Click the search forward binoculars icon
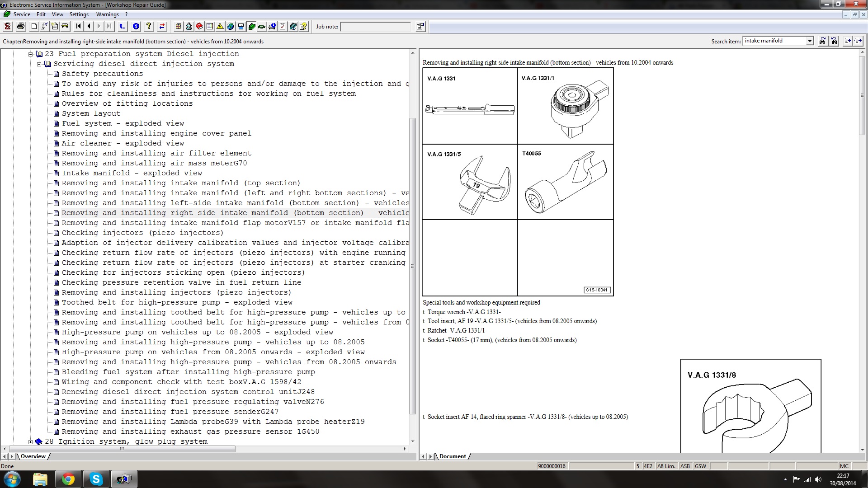Screen dimensions: 868x488 pos(822,41)
